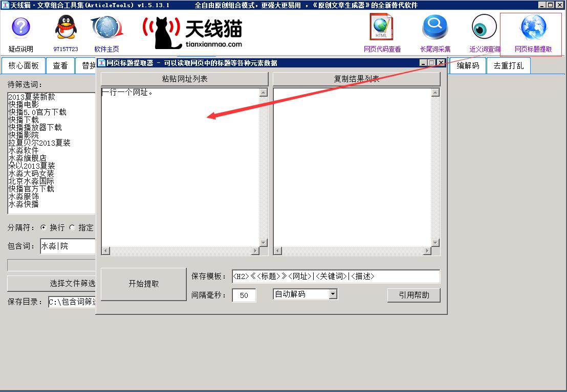Screen dimensions: 567x392
Task: Select the keyword 朵以2013夏装
Action: pos(32,166)
